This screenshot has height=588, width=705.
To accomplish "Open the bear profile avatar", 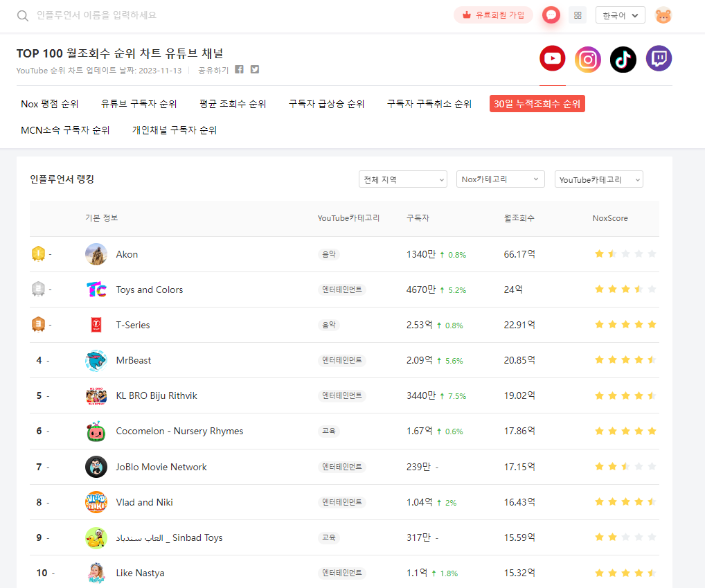I will click(x=663, y=16).
